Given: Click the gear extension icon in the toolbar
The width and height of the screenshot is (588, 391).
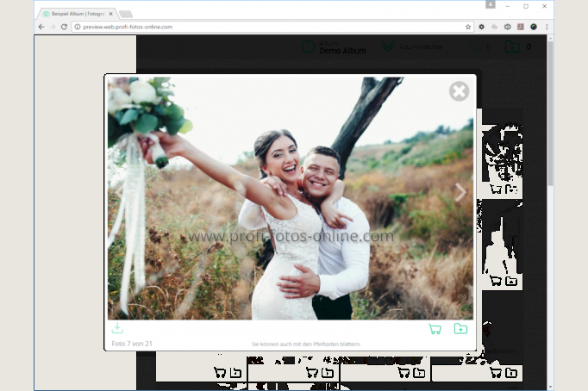Looking at the screenshot, I should click(x=481, y=27).
